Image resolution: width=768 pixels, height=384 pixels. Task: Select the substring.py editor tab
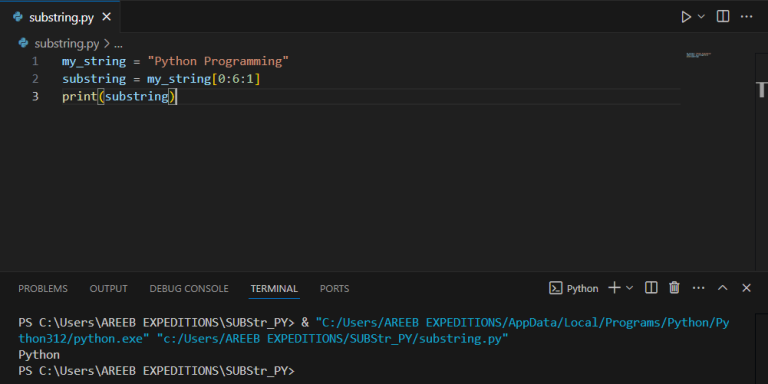coord(60,17)
